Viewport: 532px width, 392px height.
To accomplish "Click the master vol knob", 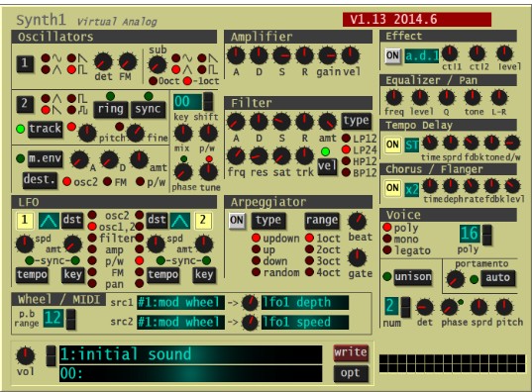I will pos(26,356).
